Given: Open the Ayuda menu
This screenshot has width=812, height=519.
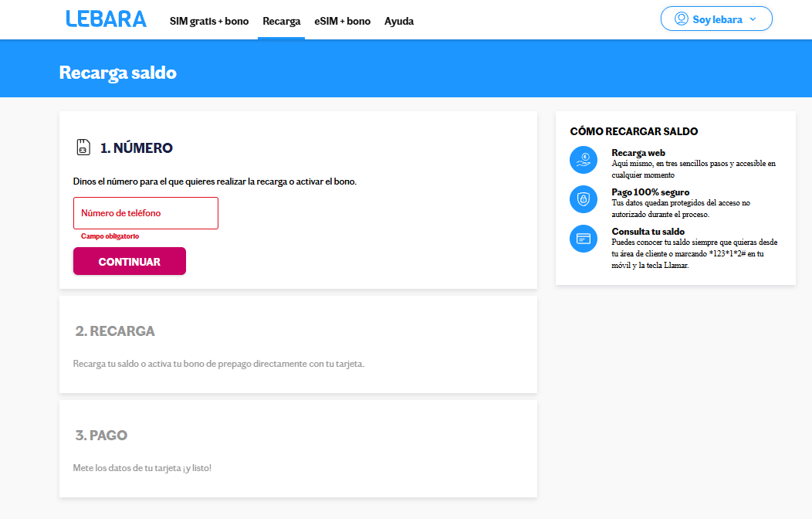Looking at the screenshot, I should (x=399, y=21).
